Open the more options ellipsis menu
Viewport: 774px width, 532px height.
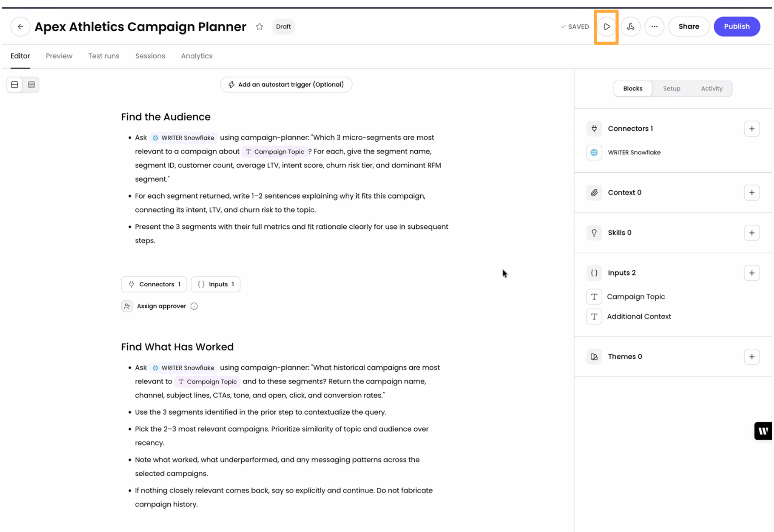[654, 26]
